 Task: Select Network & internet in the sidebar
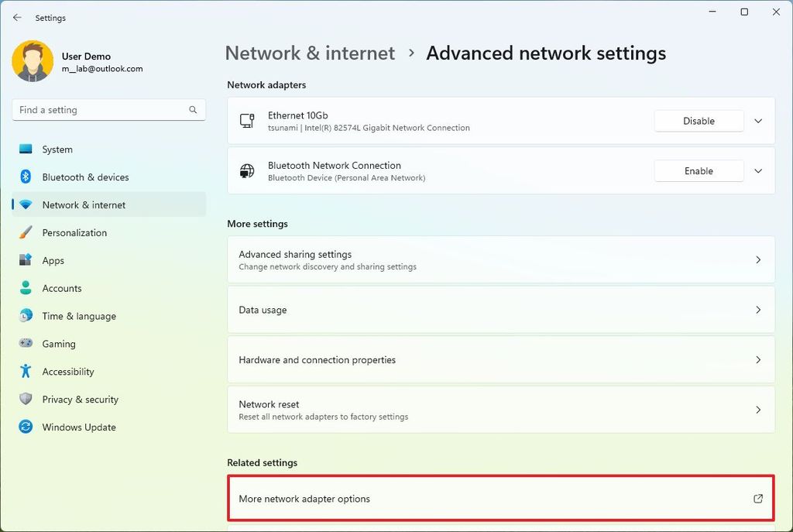point(83,204)
